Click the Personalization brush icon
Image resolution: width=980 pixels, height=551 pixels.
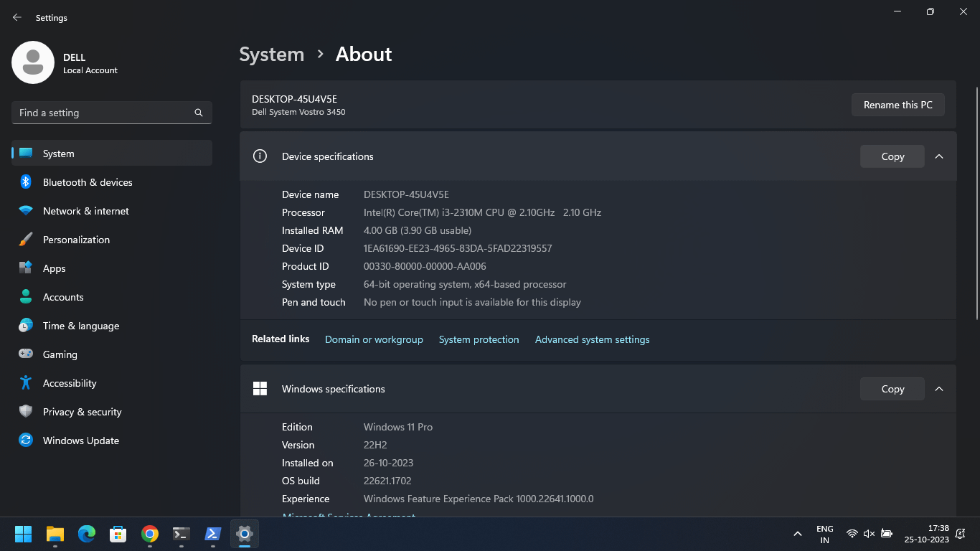pos(25,240)
